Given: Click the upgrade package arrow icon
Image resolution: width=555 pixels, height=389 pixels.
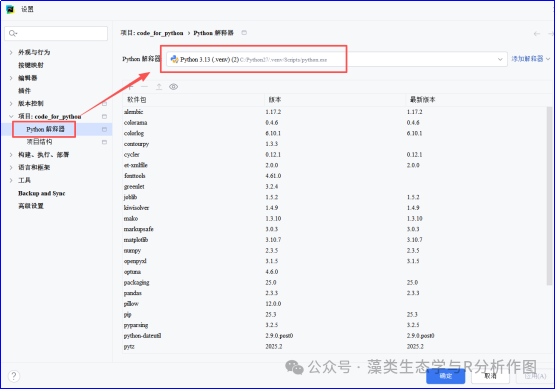Looking at the screenshot, I should [x=159, y=87].
